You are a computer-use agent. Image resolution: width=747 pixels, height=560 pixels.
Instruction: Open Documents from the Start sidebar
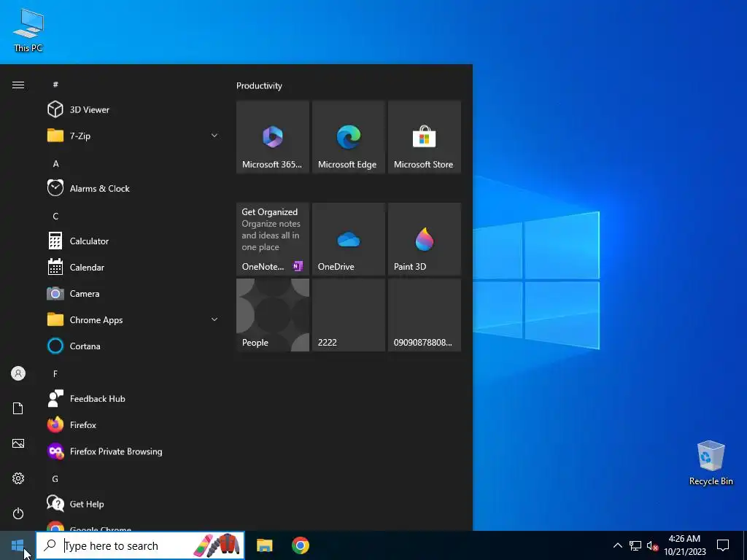coord(18,408)
